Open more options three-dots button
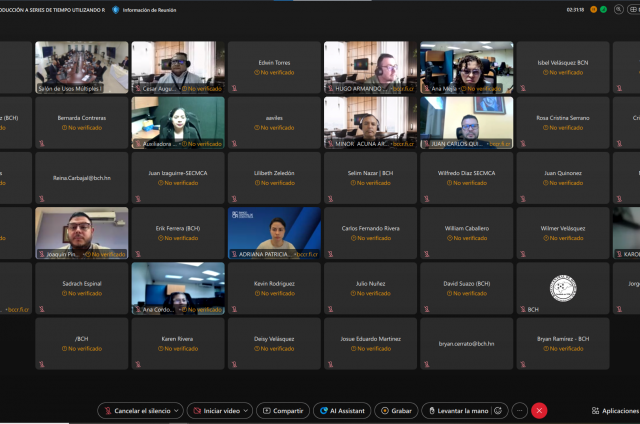Image resolution: width=640 pixels, height=424 pixels. pyautogui.click(x=520, y=411)
